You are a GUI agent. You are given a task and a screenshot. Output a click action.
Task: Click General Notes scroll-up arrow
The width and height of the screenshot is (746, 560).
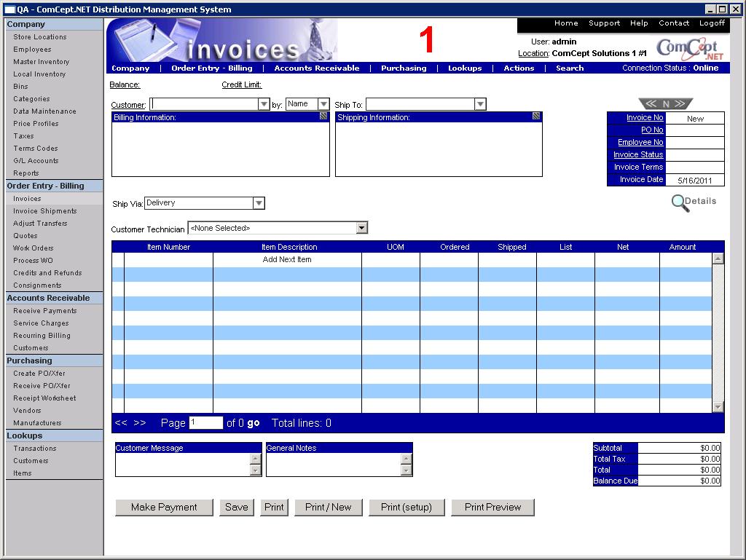406,459
